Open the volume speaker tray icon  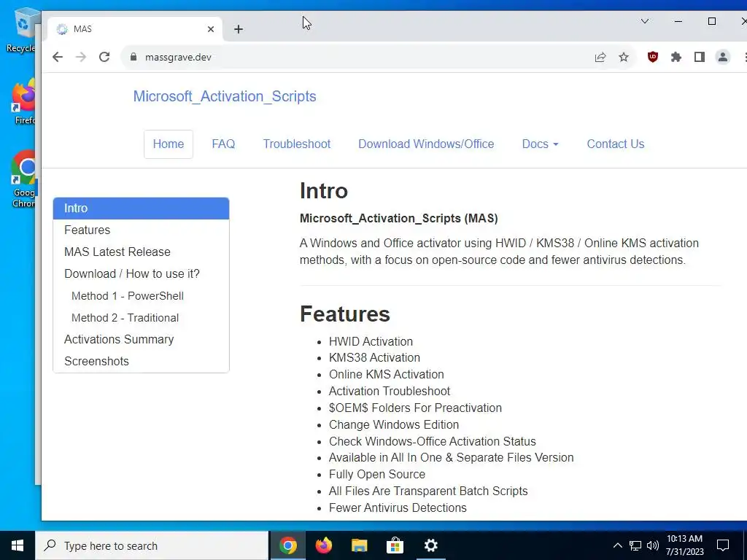coord(653,545)
